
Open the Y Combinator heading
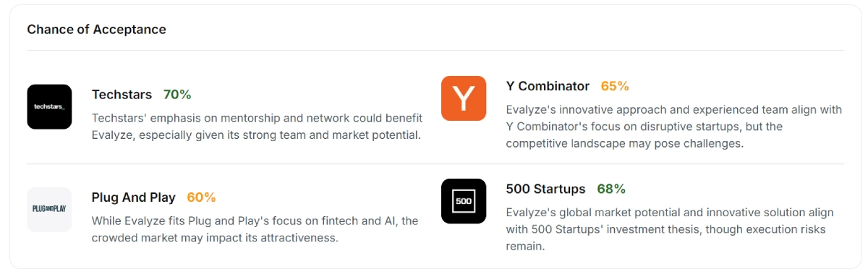(x=548, y=86)
